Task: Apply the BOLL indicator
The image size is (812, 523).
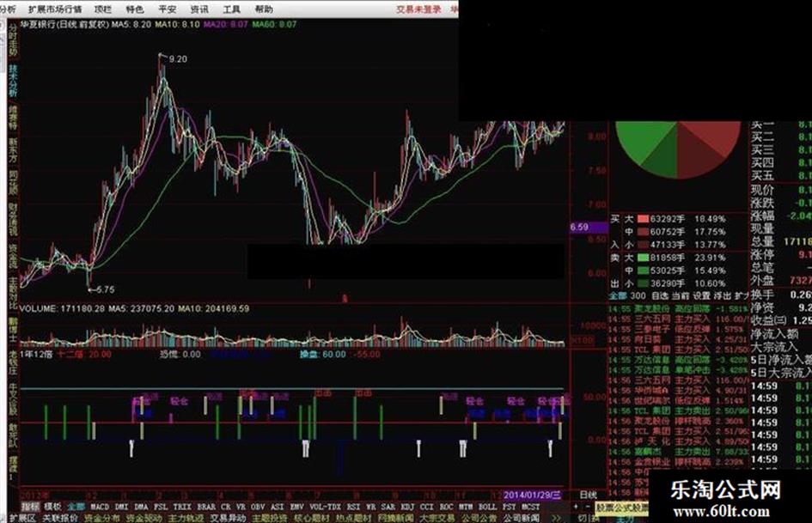Action: pos(487,507)
